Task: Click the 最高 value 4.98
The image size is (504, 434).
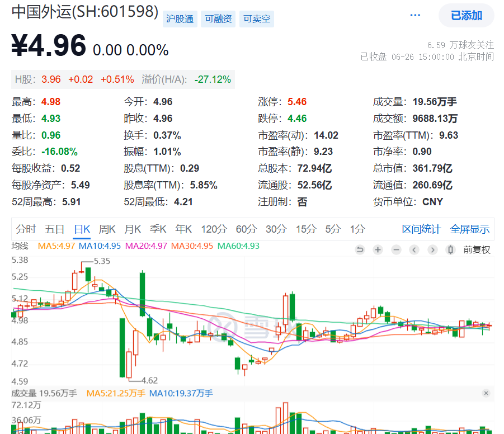Action: click(x=51, y=102)
